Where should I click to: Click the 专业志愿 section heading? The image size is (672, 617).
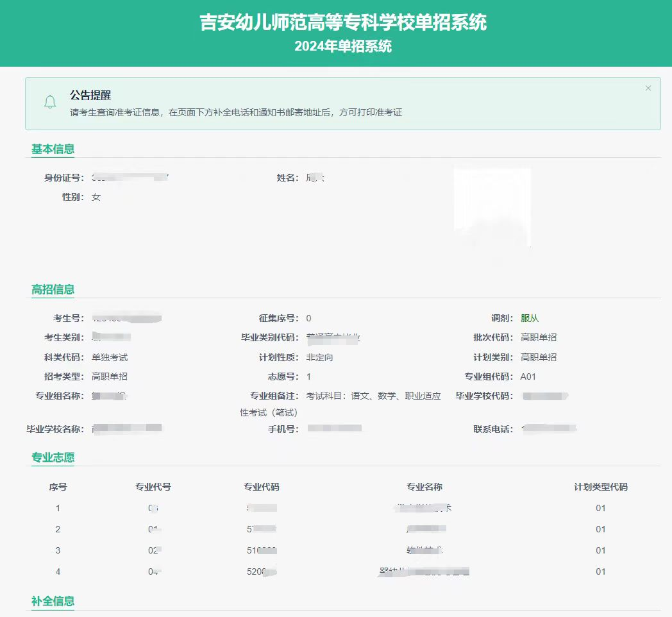(x=53, y=457)
